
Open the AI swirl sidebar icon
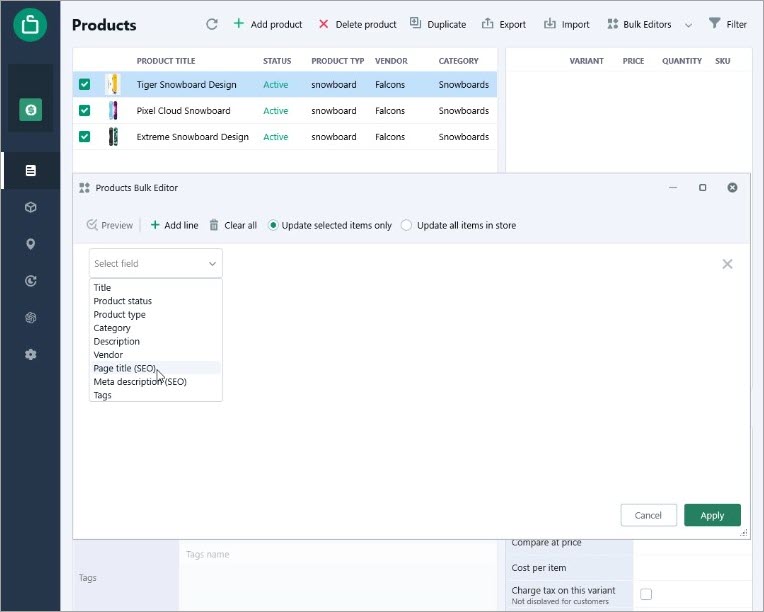point(31,318)
